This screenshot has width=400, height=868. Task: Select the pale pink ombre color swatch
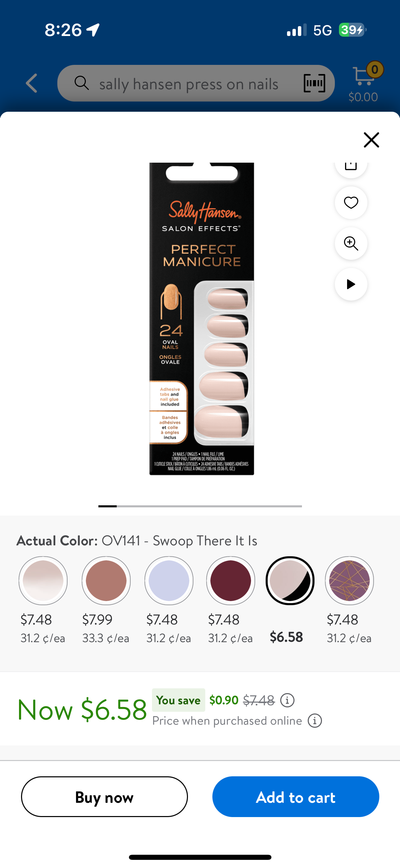click(43, 581)
